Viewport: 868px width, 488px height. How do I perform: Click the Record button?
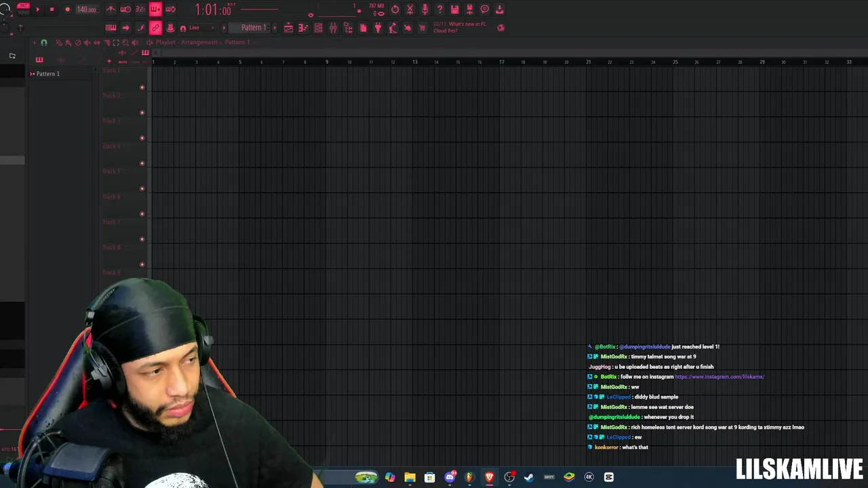coord(67,9)
